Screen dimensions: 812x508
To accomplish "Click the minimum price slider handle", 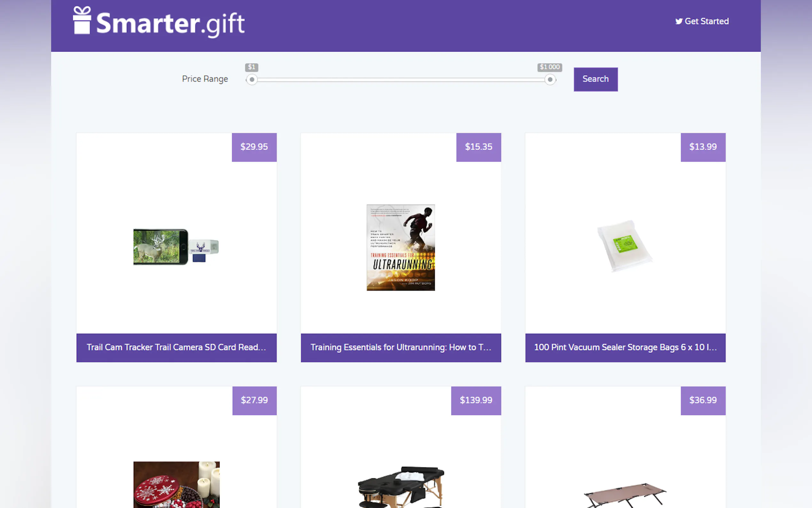I will coord(252,80).
